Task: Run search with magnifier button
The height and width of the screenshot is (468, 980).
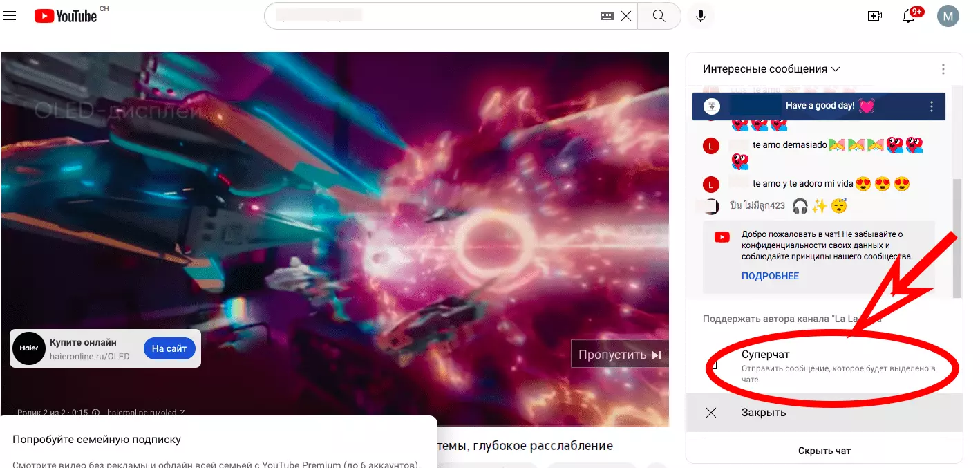Action: 659,16
